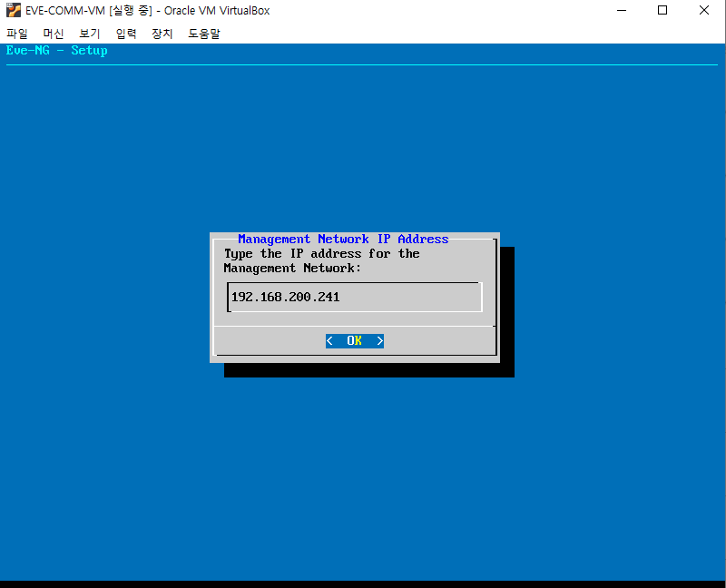Maximize the VirtualBox window
The height and width of the screenshot is (588, 726).
(x=662, y=10)
